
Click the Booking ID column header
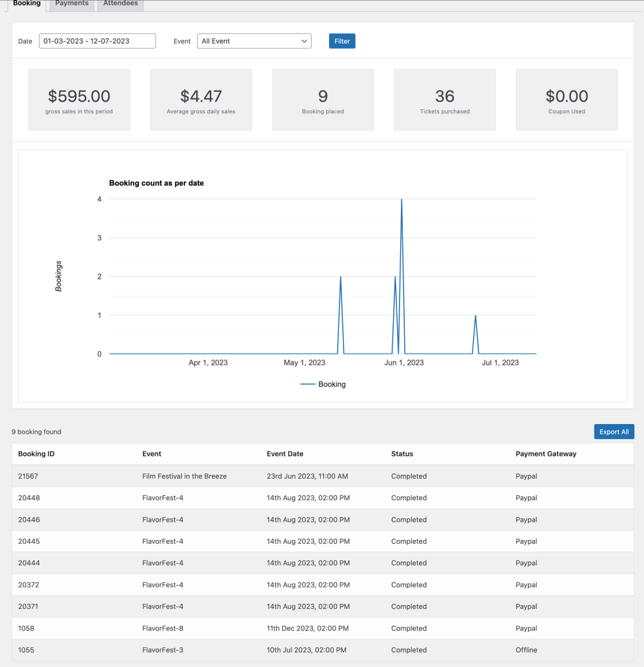pos(37,454)
